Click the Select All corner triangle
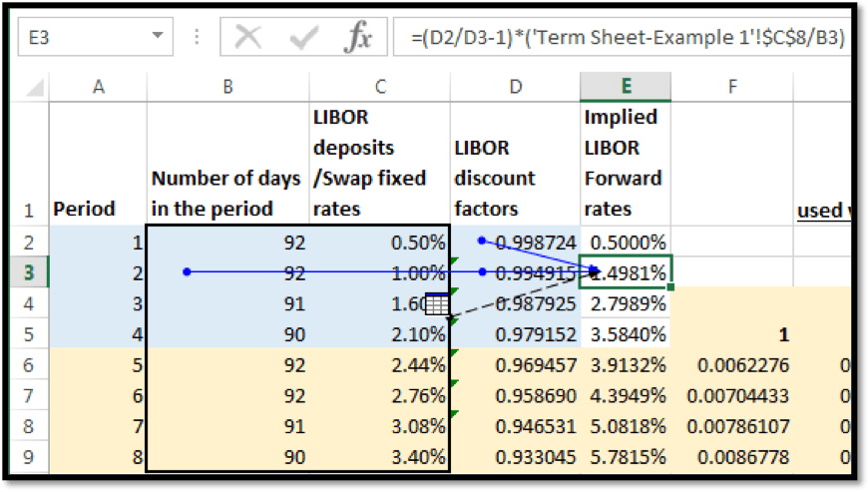This screenshot has width=868, height=492. (34, 88)
